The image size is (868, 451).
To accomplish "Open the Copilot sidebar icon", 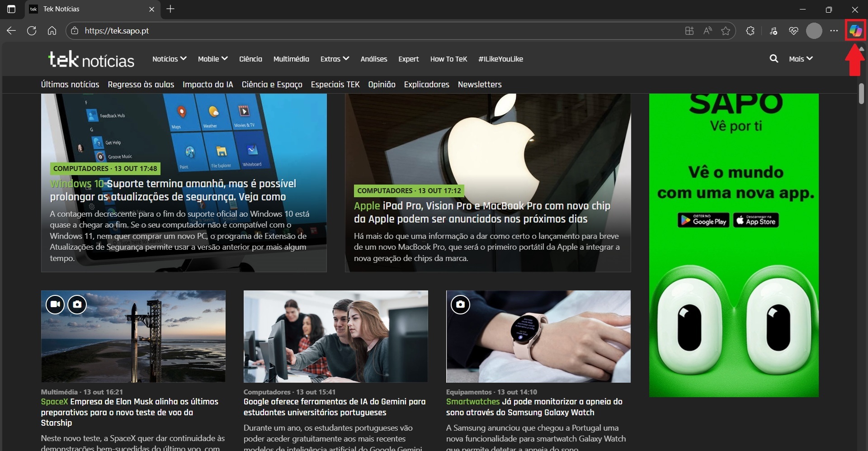I will [855, 31].
